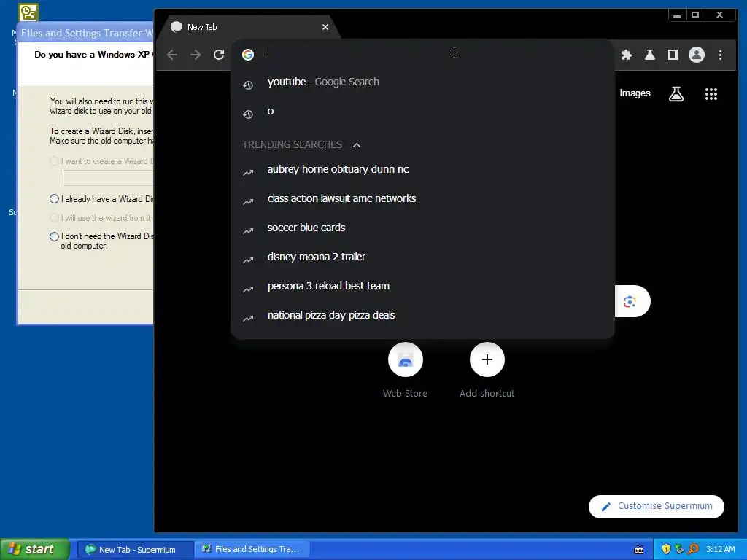This screenshot has height=560, width=747.
Task: Click the Add shortcut plus icon
Action: pos(487,359)
